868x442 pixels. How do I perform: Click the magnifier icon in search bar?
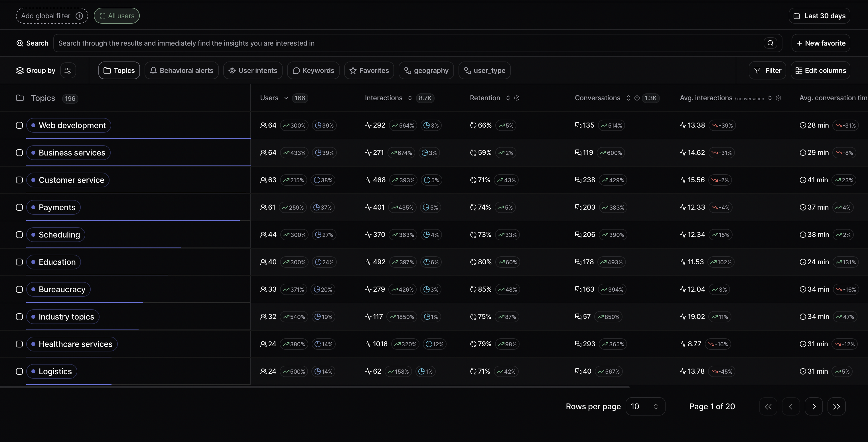pos(770,43)
